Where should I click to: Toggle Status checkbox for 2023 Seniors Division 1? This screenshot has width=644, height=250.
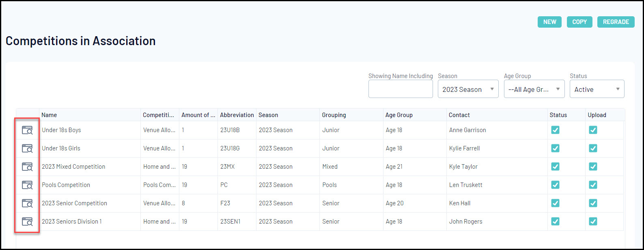(555, 222)
